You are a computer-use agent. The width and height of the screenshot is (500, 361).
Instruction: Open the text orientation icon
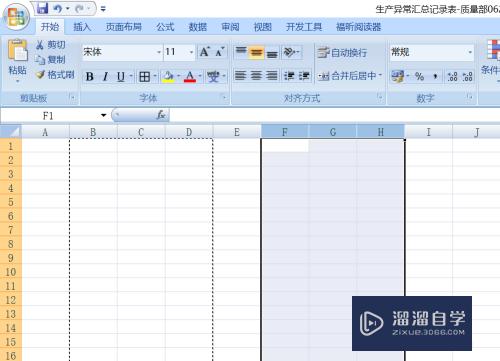[x=290, y=52]
